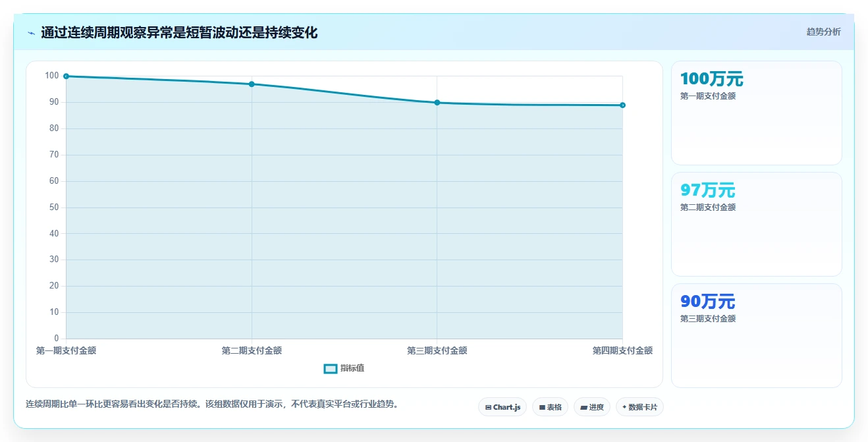Click the 第三期支付金额 x-axis label
Image resolution: width=868 pixels, height=442 pixels.
(437, 351)
